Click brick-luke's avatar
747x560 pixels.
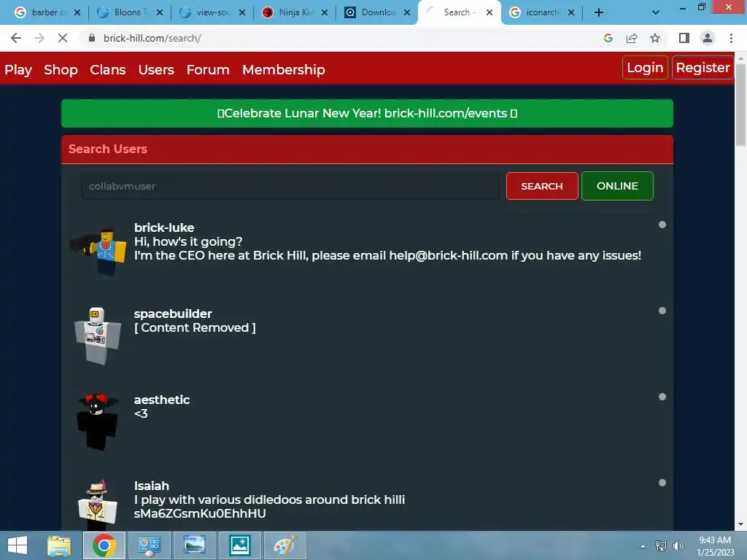pos(98,251)
